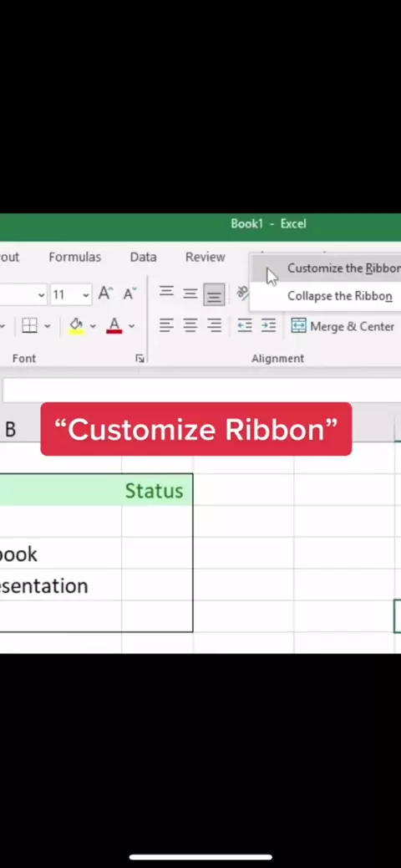Click the Increase Font Size icon
401x868 pixels.
point(105,294)
